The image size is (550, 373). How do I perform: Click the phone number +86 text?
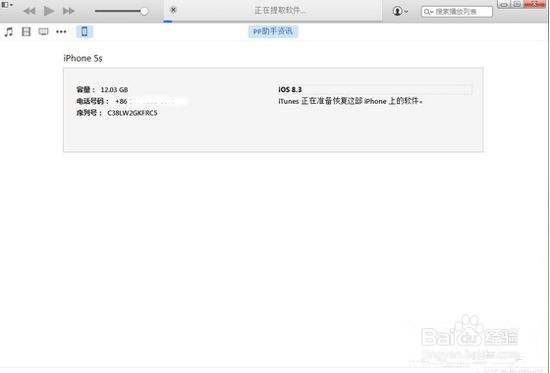pyautogui.click(x=121, y=101)
